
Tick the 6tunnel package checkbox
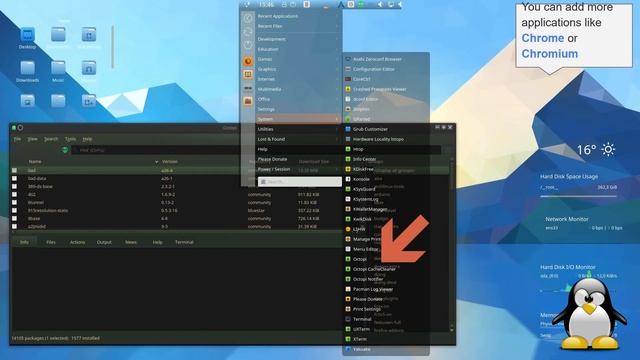coord(14,202)
